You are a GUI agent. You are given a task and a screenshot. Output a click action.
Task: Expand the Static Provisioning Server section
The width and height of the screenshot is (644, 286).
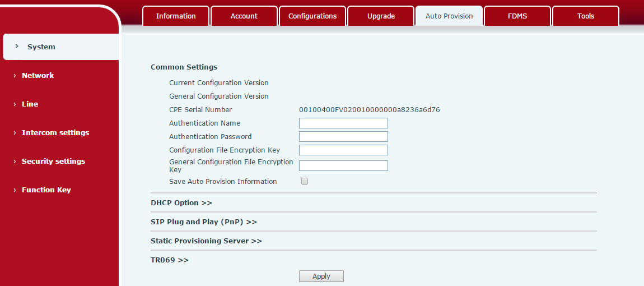(x=206, y=241)
